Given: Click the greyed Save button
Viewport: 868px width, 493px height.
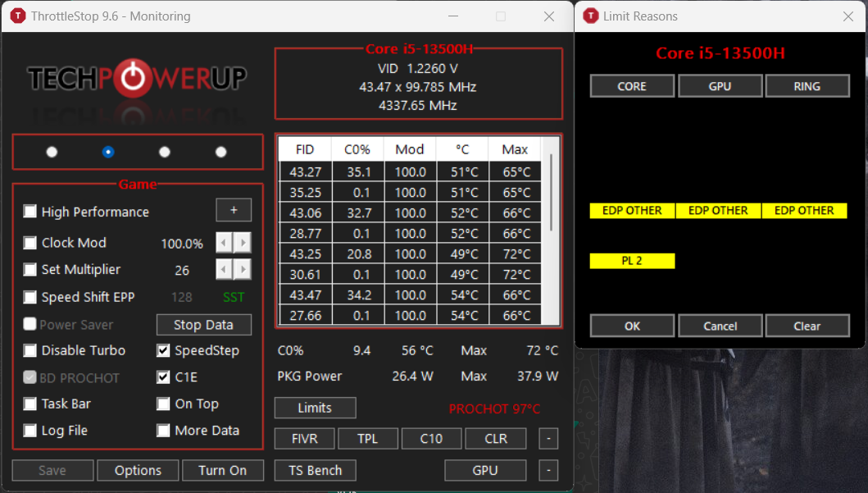Looking at the screenshot, I should 52,470.
